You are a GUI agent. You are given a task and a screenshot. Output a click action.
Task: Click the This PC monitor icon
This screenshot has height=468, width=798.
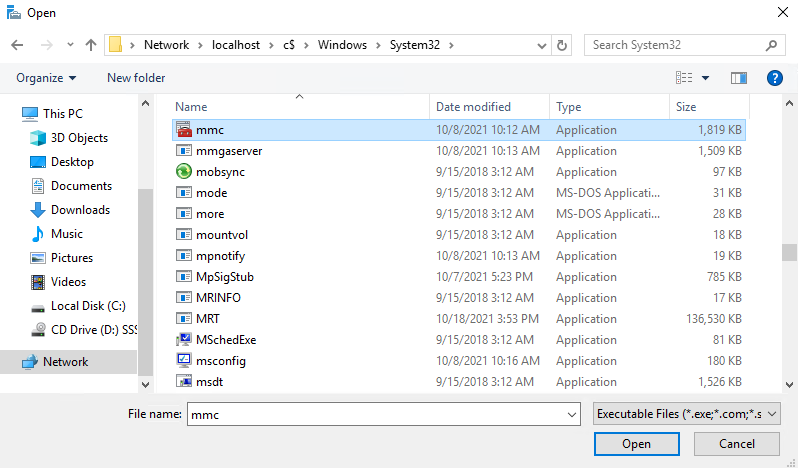tap(30, 114)
